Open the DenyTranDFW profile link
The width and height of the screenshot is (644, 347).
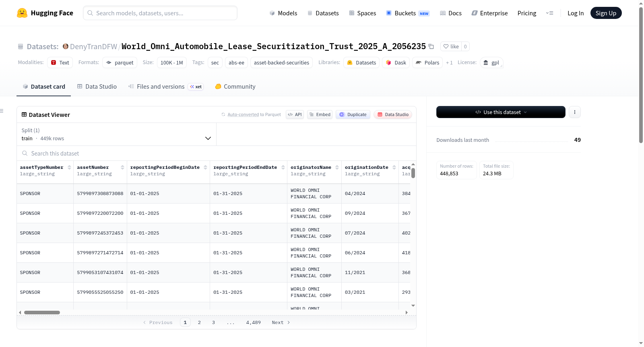click(x=93, y=46)
